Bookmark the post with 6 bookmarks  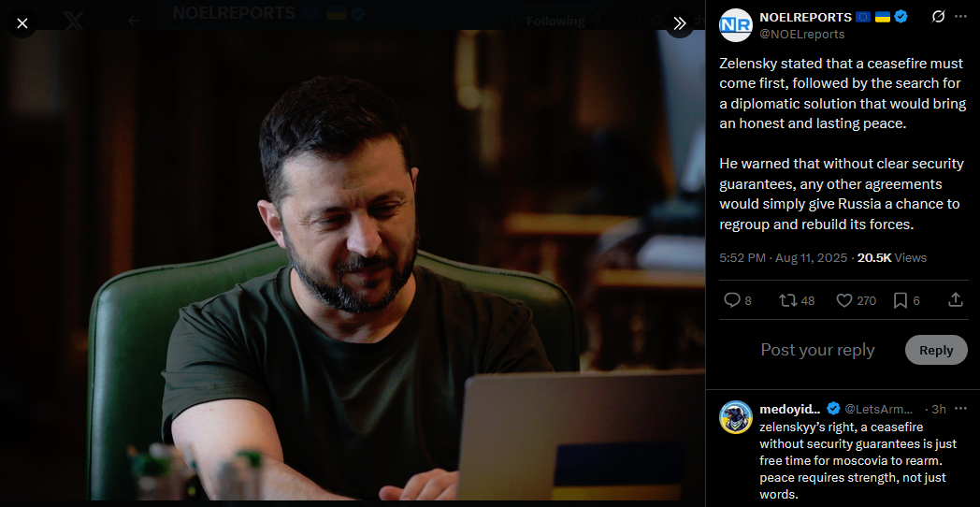pyautogui.click(x=906, y=300)
